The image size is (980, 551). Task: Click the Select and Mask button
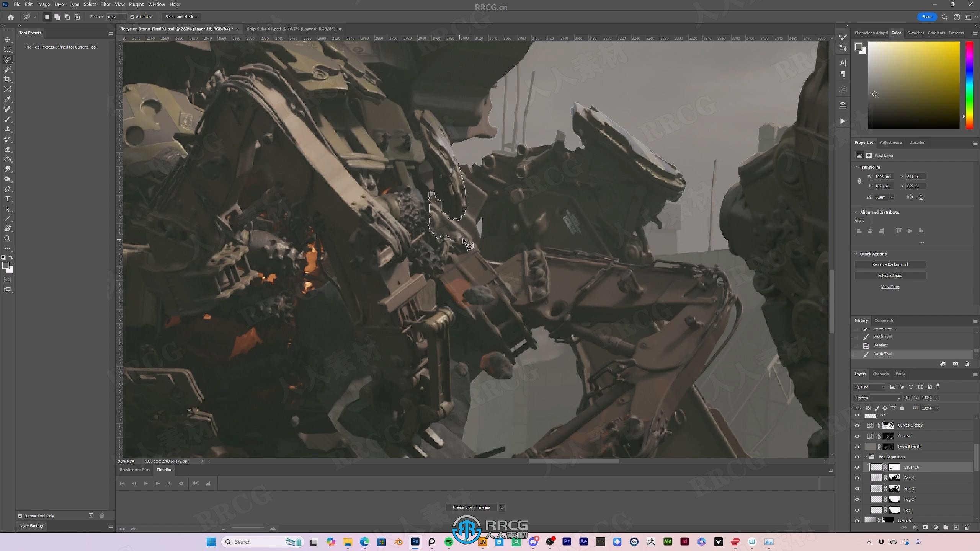click(x=181, y=17)
